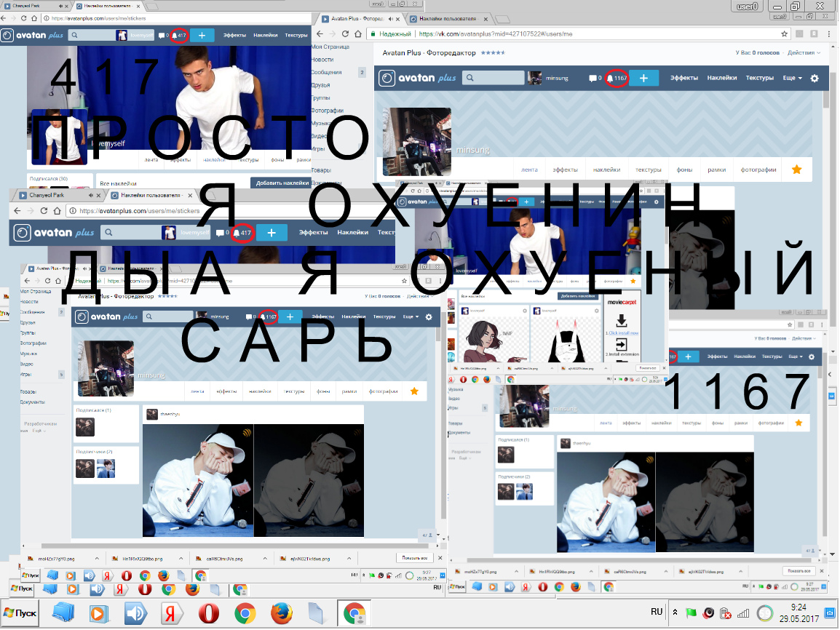Click the 1167 bell in top-right VK window
This screenshot has width=840, height=630.
point(617,78)
